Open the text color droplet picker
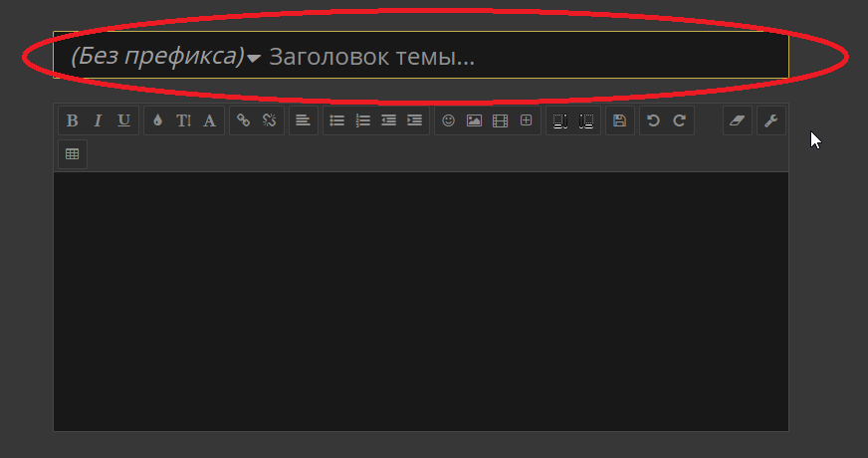The height and width of the screenshot is (458, 868). click(x=157, y=120)
